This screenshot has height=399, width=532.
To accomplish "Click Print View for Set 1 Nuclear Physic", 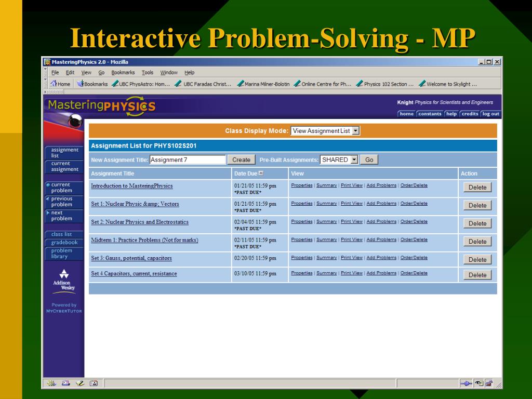I will [x=352, y=203].
